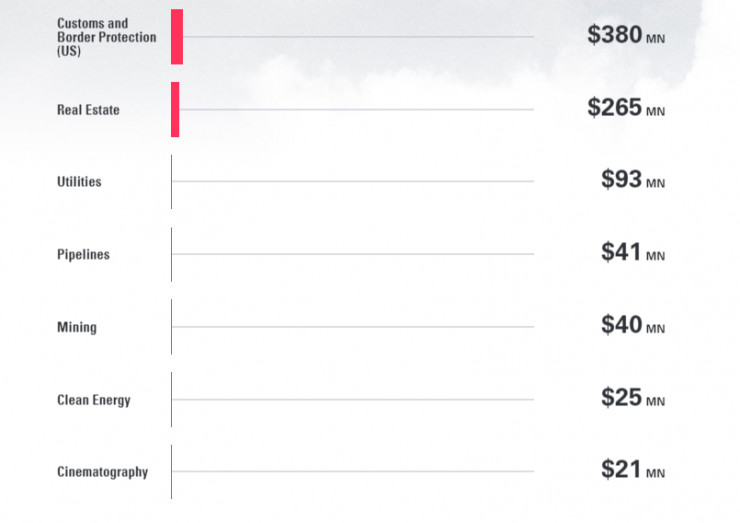Click the $21 MN value

[632, 470]
